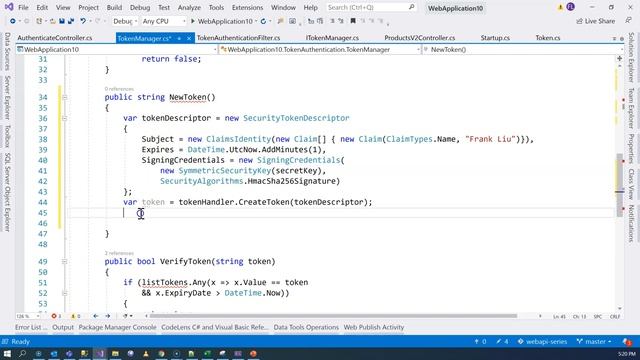This screenshot has width=640, height=360.
Task: Open the active files tab list dropdown
Action: [614, 38]
